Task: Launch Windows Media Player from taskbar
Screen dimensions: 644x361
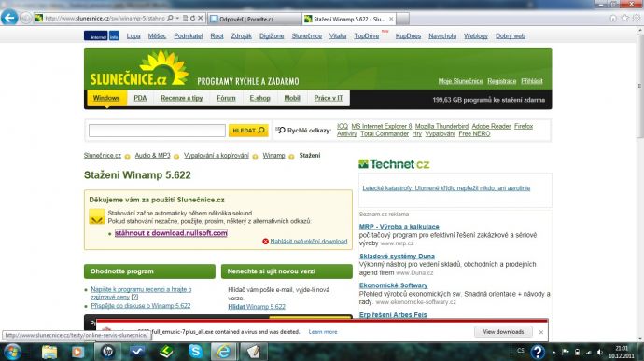Action: pyautogui.click(x=77, y=352)
